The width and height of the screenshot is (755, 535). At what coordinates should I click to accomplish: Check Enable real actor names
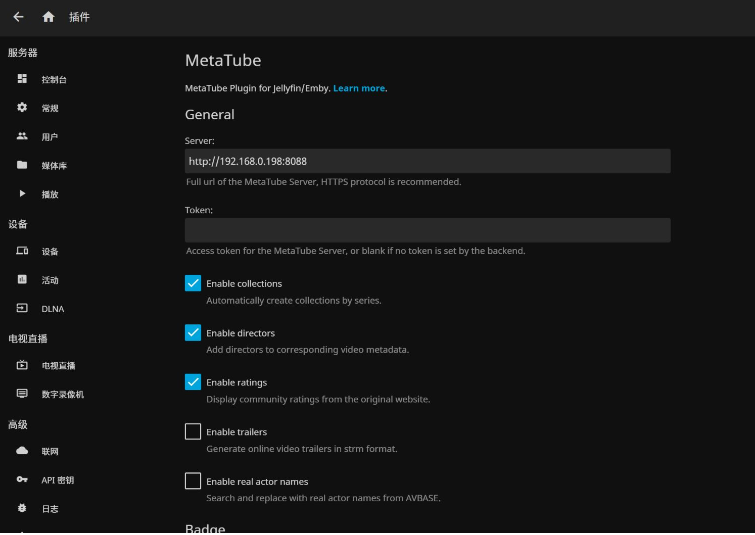point(193,481)
